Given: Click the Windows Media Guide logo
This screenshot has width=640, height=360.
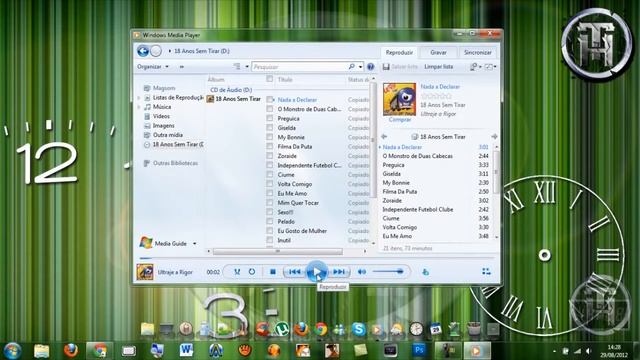Looking at the screenshot, I should 145,243.
